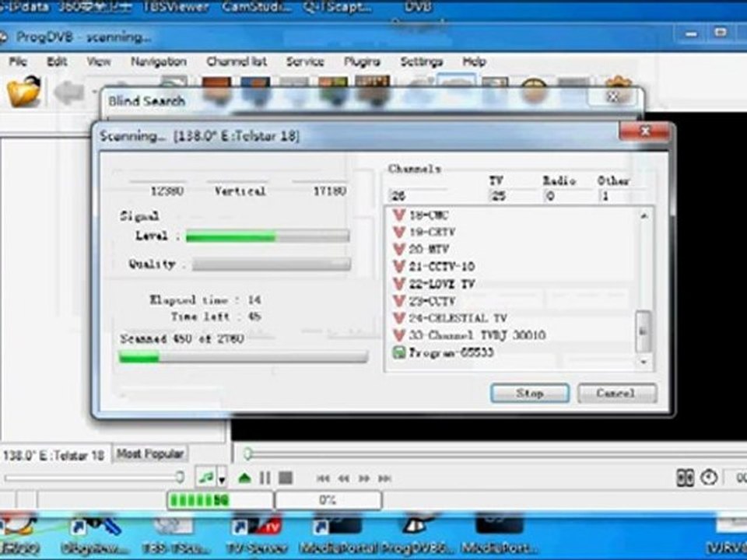Open the Navigation menu
This screenshot has width=747, height=560.
click(159, 61)
